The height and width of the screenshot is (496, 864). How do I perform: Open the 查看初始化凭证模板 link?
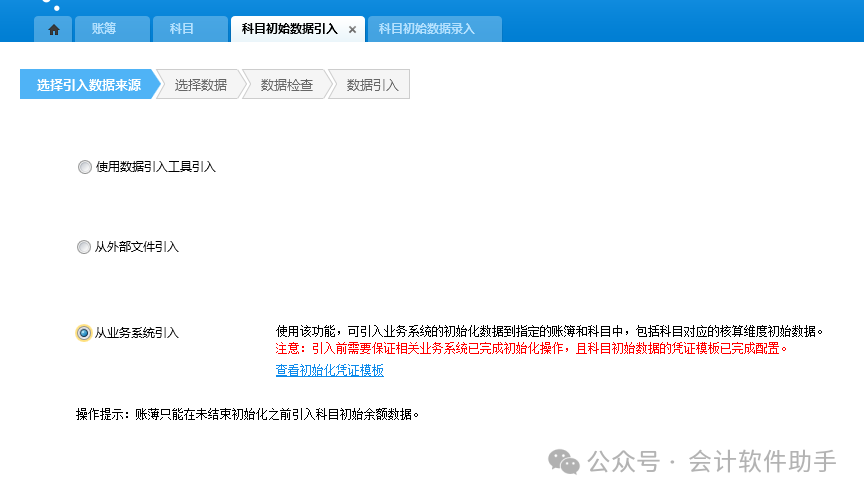point(329,371)
